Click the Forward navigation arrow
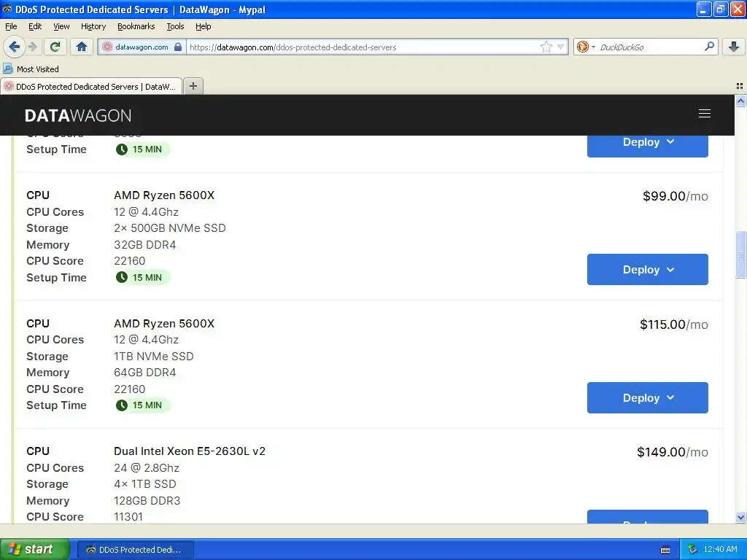Image resolution: width=747 pixels, height=560 pixels. pos(32,47)
